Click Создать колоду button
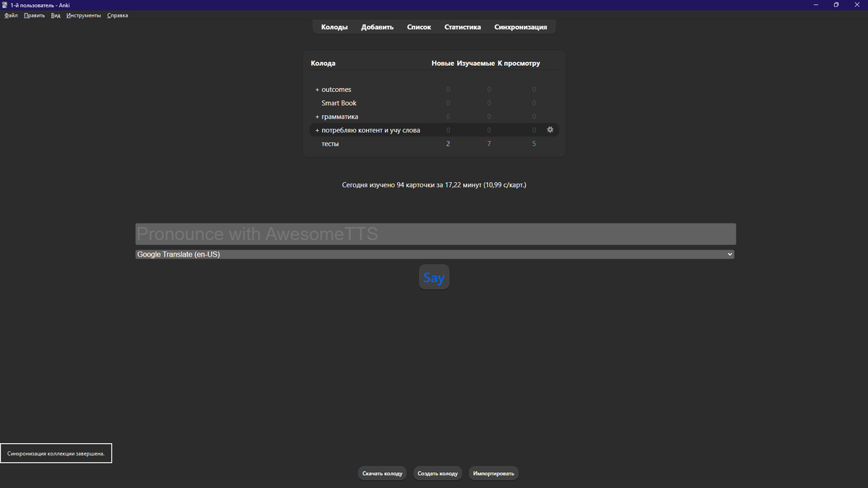868x488 pixels. [438, 474]
